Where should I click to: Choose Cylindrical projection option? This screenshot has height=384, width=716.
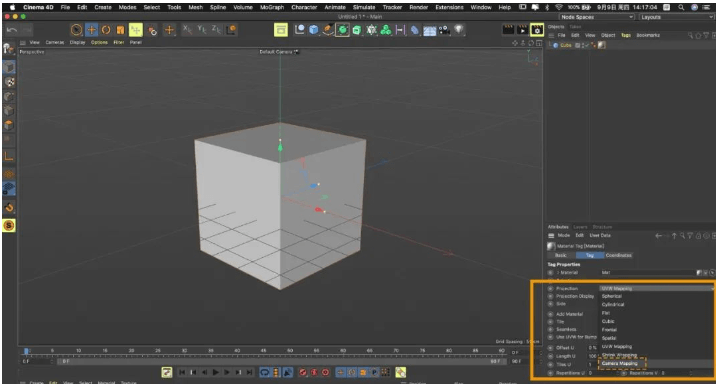click(613, 305)
